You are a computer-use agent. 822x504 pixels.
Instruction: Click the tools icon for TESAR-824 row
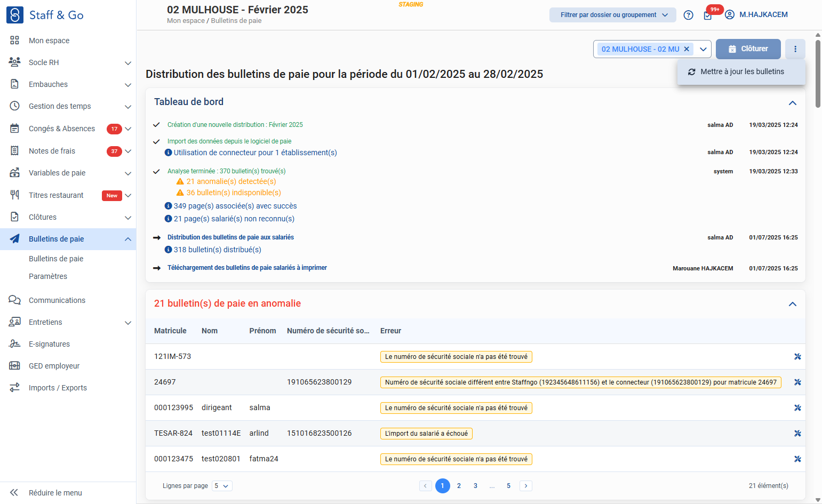coord(797,434)
